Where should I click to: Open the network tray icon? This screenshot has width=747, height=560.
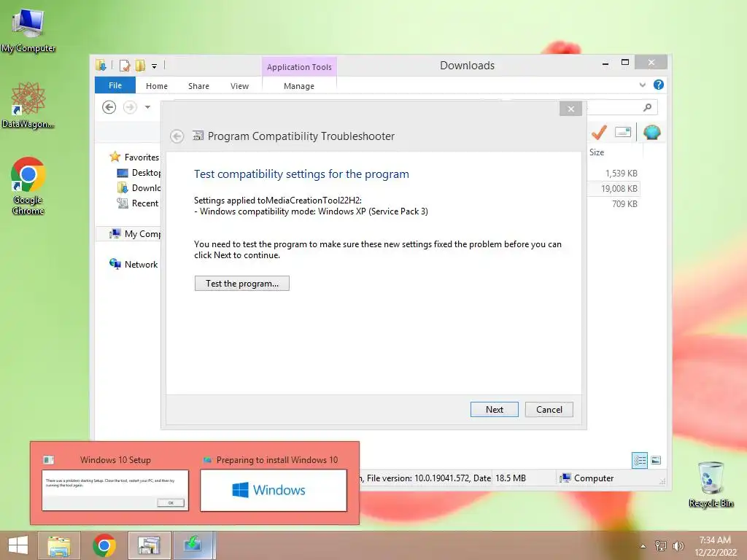click(660, 546)
